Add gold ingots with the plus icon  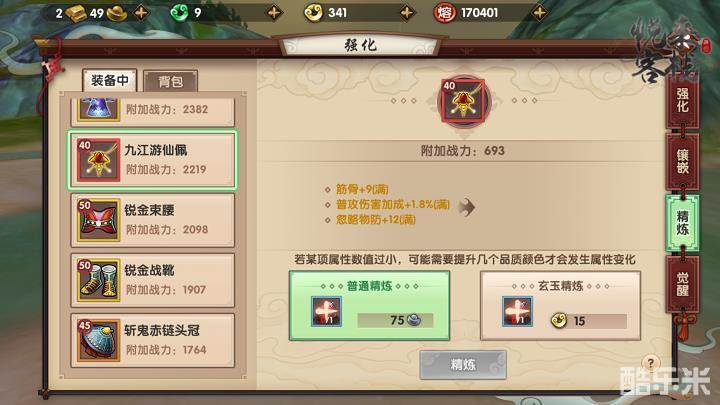pyautogui.click(x=141, y=13)
